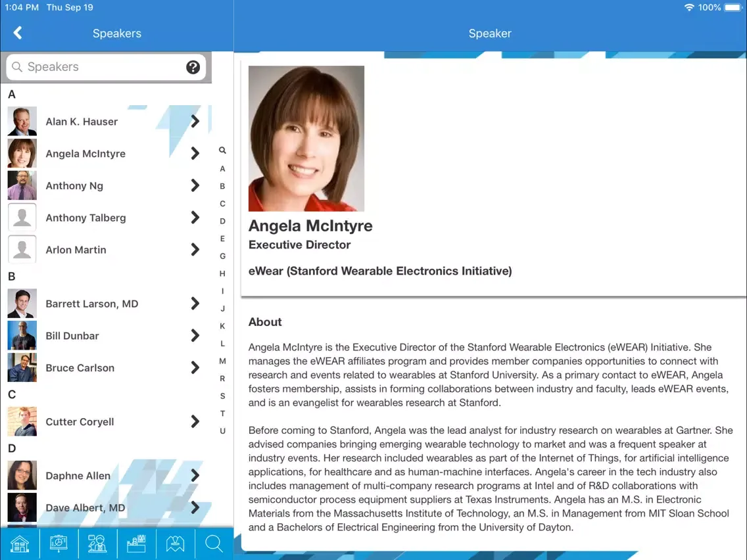Open the map pin icon
The width and height of the screenshot is (747, 560).
(x=175, y=544)
